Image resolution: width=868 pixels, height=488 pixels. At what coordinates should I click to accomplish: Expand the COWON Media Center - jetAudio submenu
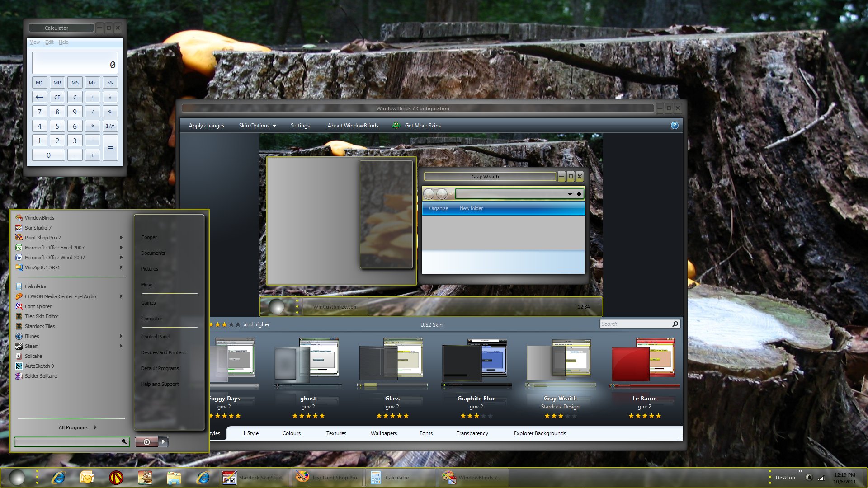coord(121,296)
